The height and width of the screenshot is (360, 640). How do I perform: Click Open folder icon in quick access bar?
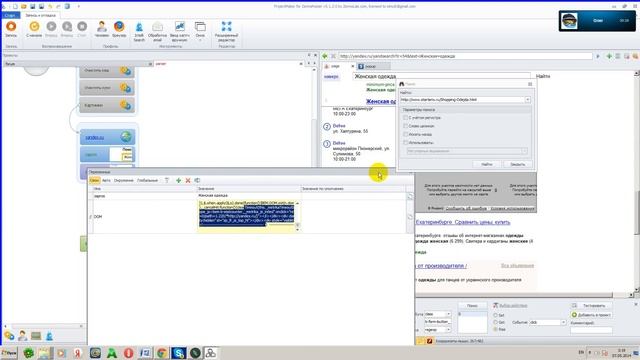tap(24, 7)
